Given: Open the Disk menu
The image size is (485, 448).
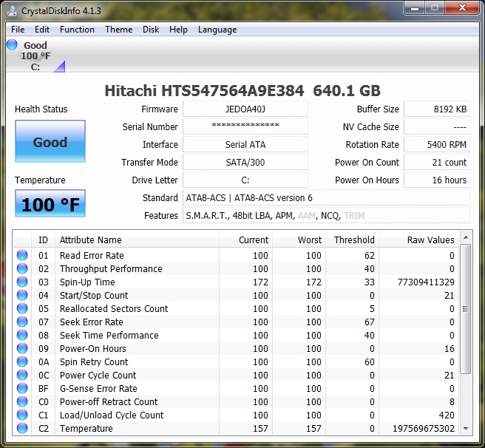Looking at the screenshot, I should (x=151, y=30).
